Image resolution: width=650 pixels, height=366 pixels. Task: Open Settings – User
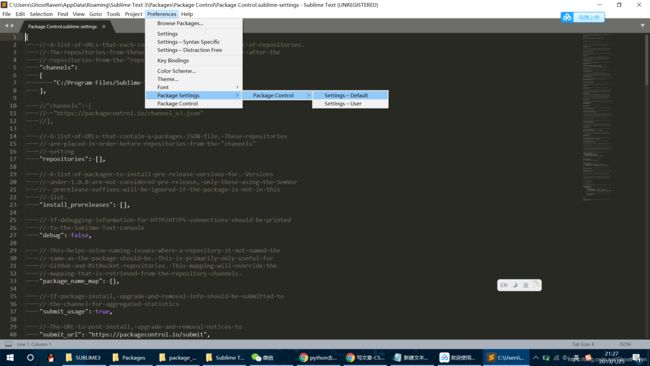click(x=350, y=104)
